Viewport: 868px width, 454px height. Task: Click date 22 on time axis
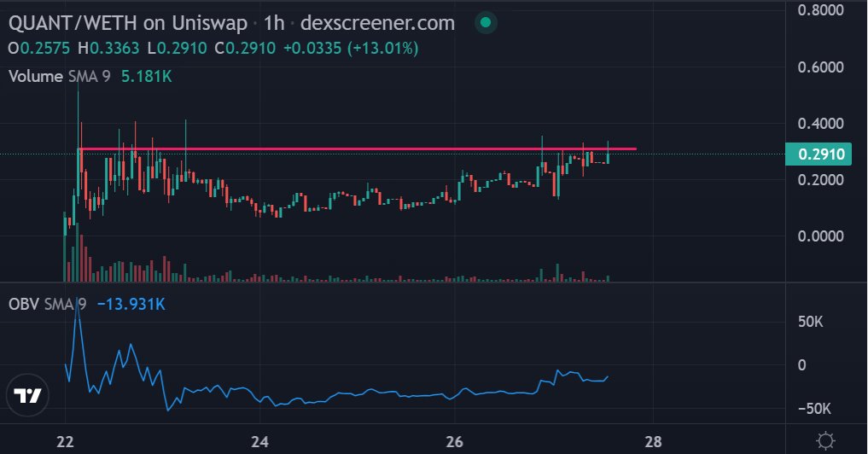[x=66, y=441]
